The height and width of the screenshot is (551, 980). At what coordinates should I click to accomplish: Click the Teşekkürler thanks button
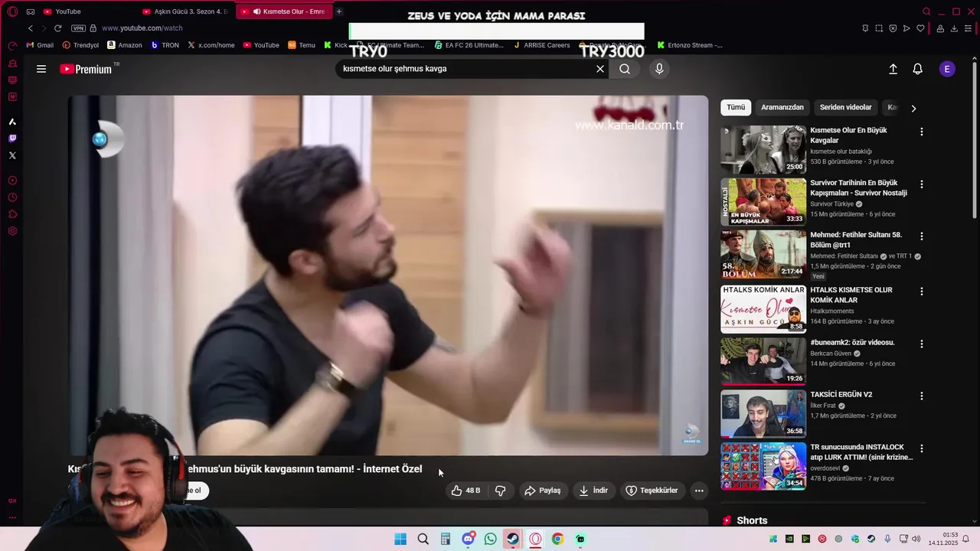click(x=652, y=491)
